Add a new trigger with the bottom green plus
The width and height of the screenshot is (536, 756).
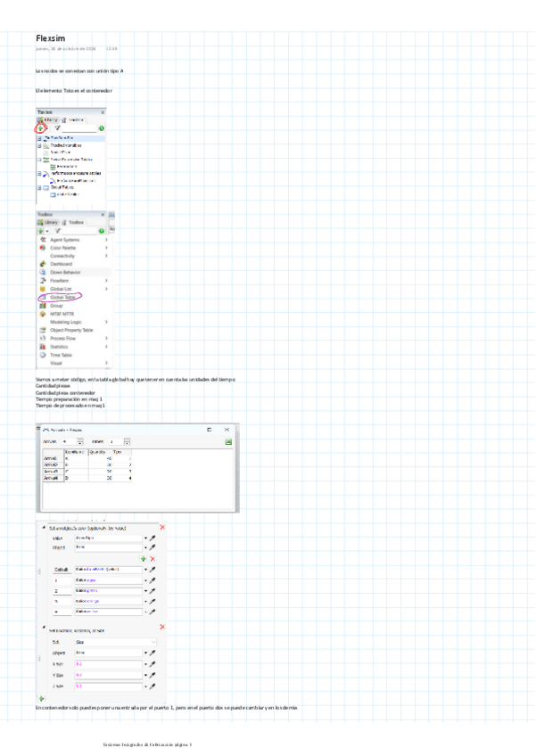click(41, 698)
